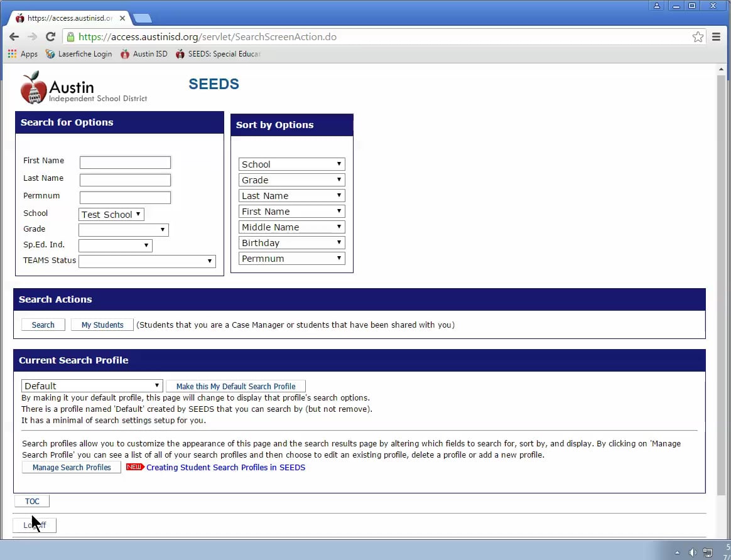Bookmark this page with the star icon
Screen dimensions: 731x560
[x=698, y=37]
